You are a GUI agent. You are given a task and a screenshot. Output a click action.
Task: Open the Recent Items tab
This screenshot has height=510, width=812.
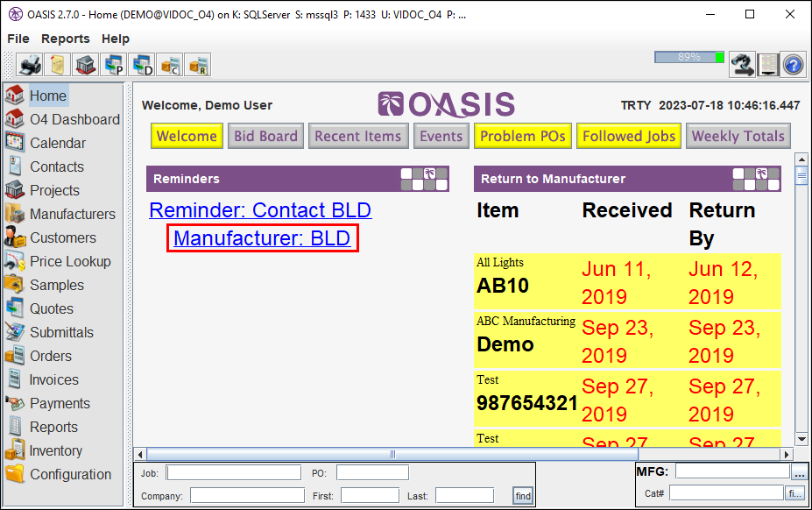click(358, 136)
